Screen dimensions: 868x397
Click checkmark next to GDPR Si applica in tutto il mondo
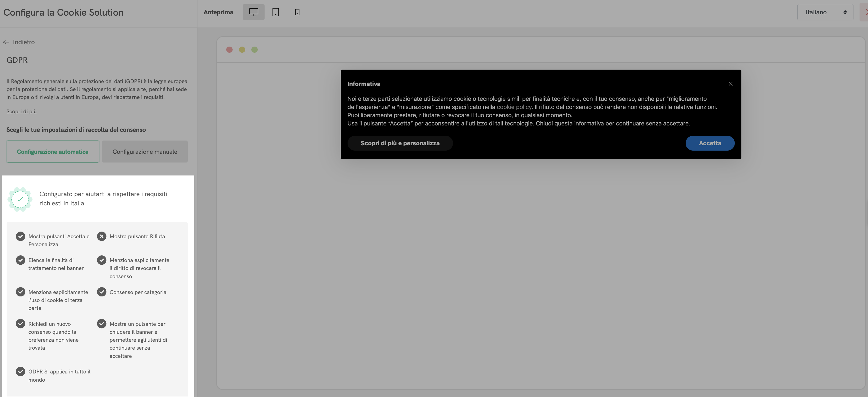tap(21, 371)
